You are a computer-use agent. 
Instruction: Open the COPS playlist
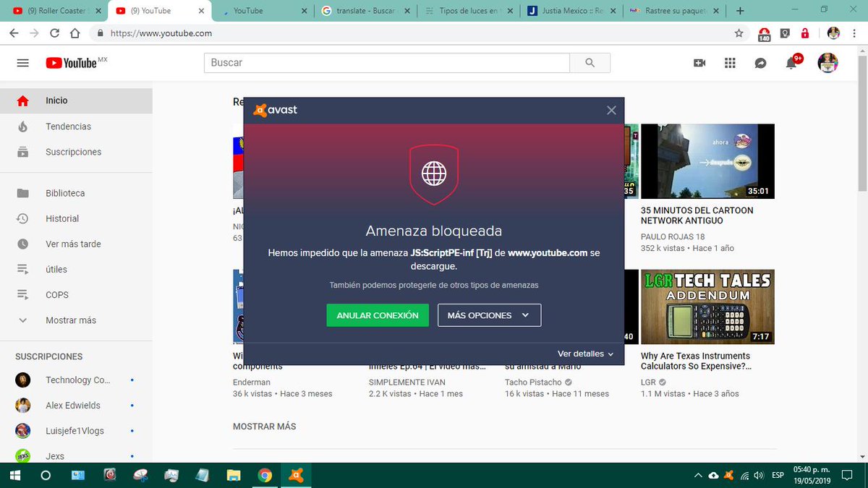[76, 295]
